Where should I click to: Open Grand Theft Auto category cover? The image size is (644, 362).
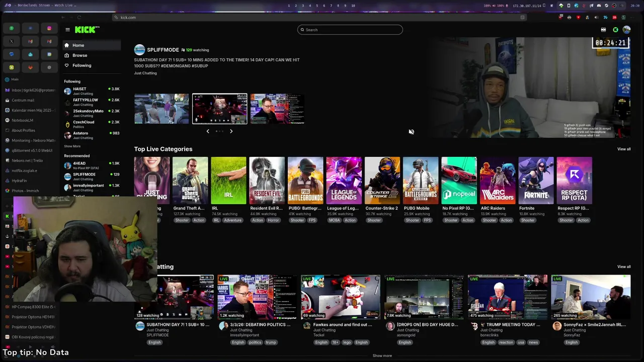click(x=190, y=180)
